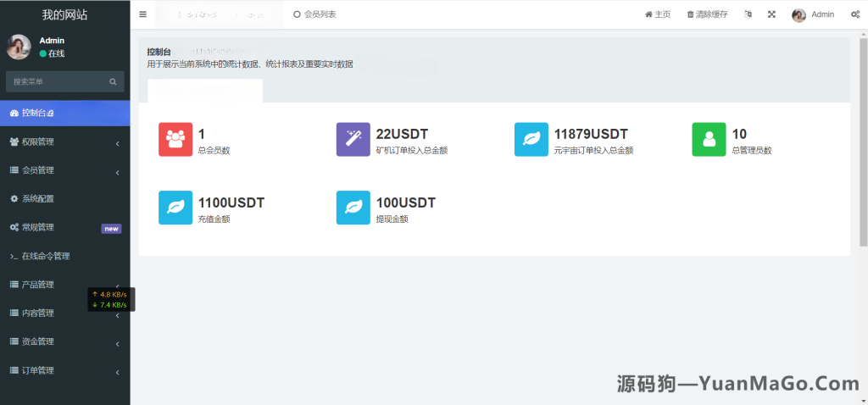Image resolution: width=868 pixels, height=405 pixels.
Task: Click the purple magic wand miner order icon
Action: pyautogui.click(x=353, y=139)
